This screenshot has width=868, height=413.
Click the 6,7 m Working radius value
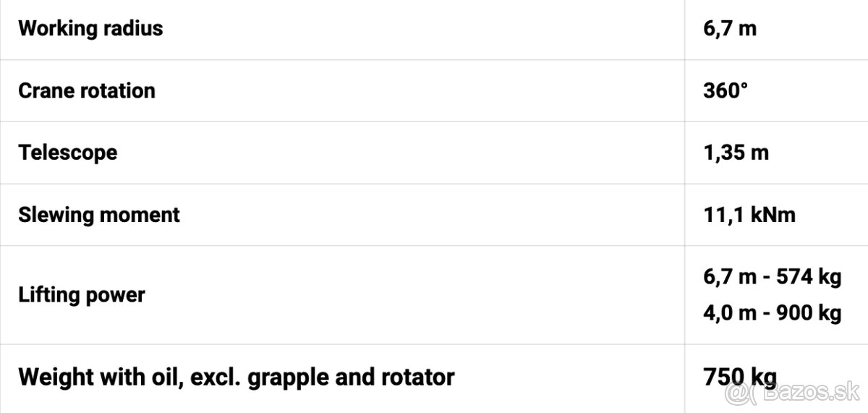[x=729, y=30]
